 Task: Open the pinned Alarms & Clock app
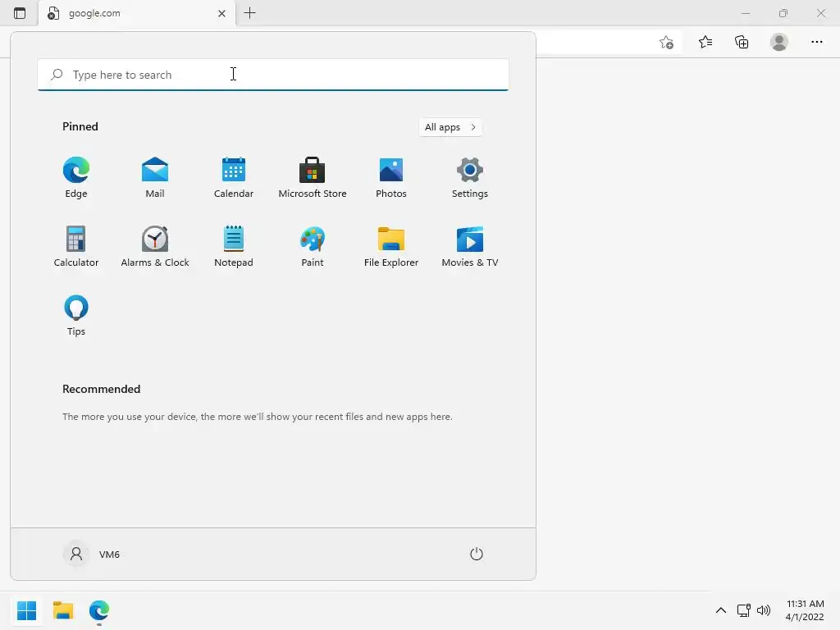pos(155,246)
